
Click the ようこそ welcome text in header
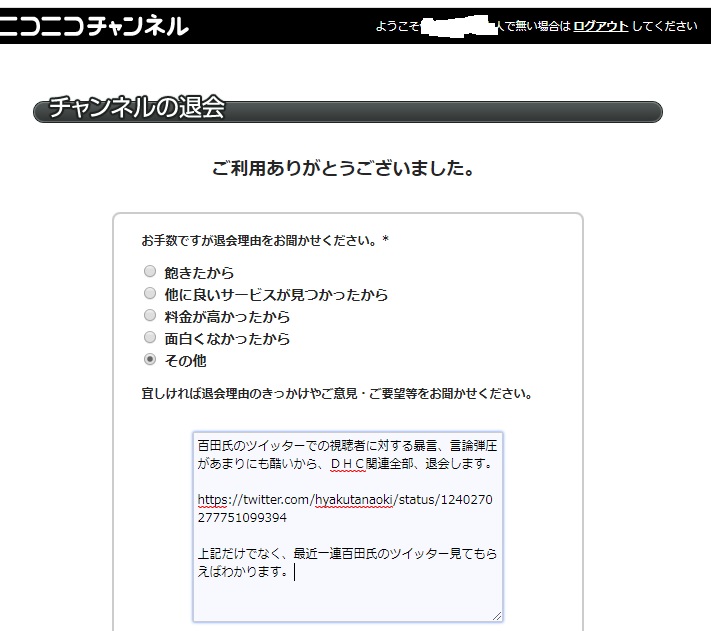pos(398,26)
